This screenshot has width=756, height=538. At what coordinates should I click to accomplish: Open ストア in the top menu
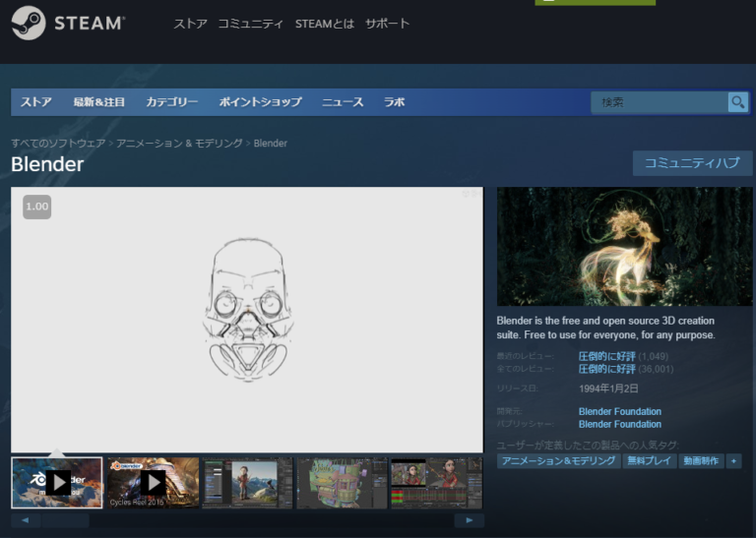(190, 24)
